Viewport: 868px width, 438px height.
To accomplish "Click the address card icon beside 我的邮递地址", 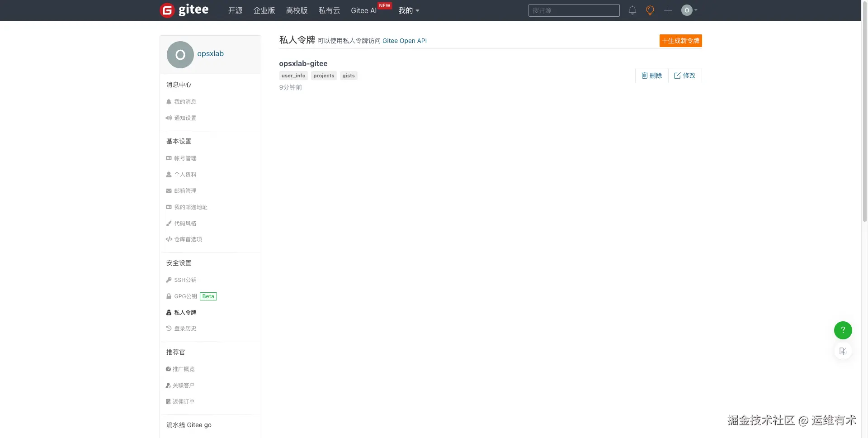I will pyautogui.click(x=169, y=207).
